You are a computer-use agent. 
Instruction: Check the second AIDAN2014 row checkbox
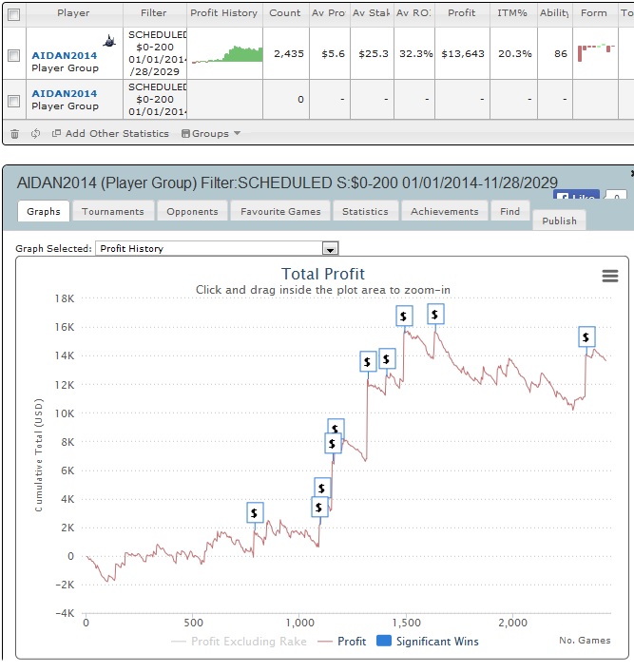13,101
